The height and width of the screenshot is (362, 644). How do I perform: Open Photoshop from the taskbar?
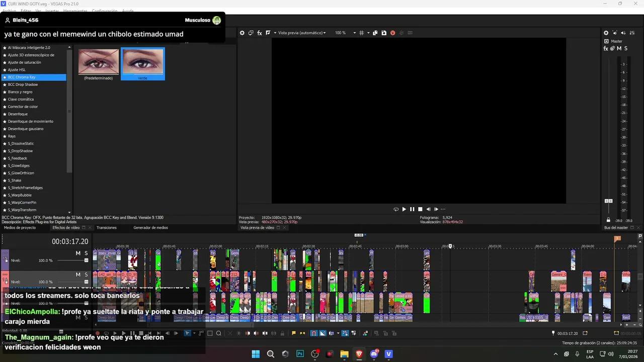coord(300,354)
